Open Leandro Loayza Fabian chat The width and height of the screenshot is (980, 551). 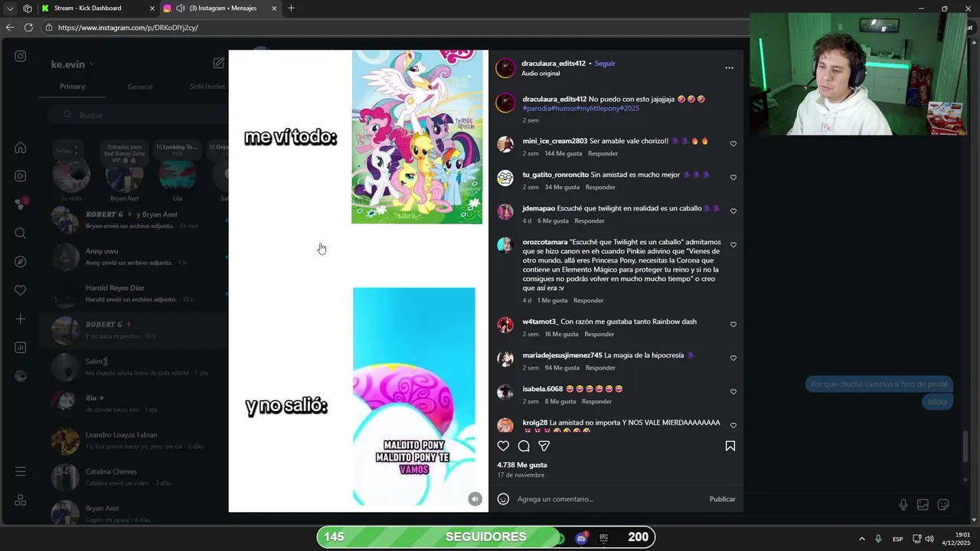tap(134, 441)
